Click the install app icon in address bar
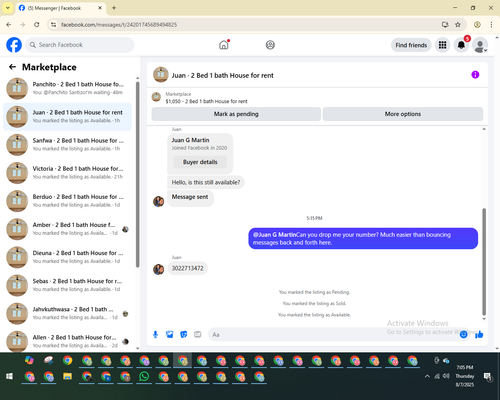The height and width of the screenshot is (400, 500). click(x=445, y=25)
